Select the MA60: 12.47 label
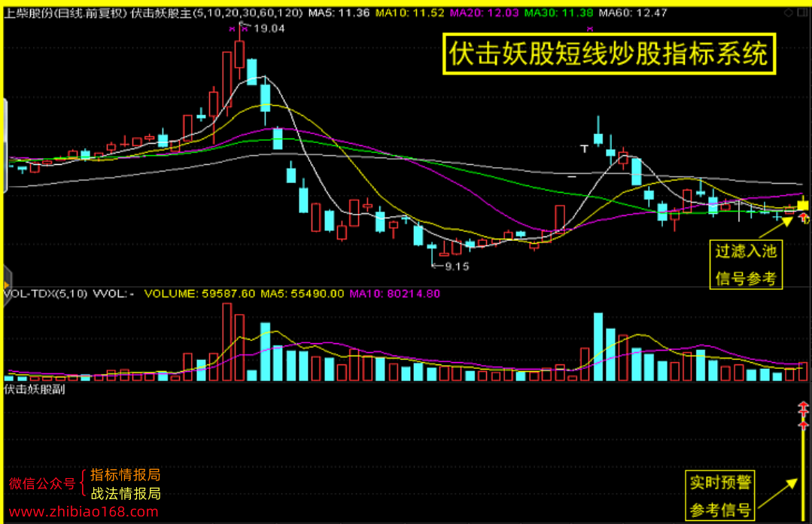Image resolution: width=812 pixels, height=524 pixels. tap(633, 13)
